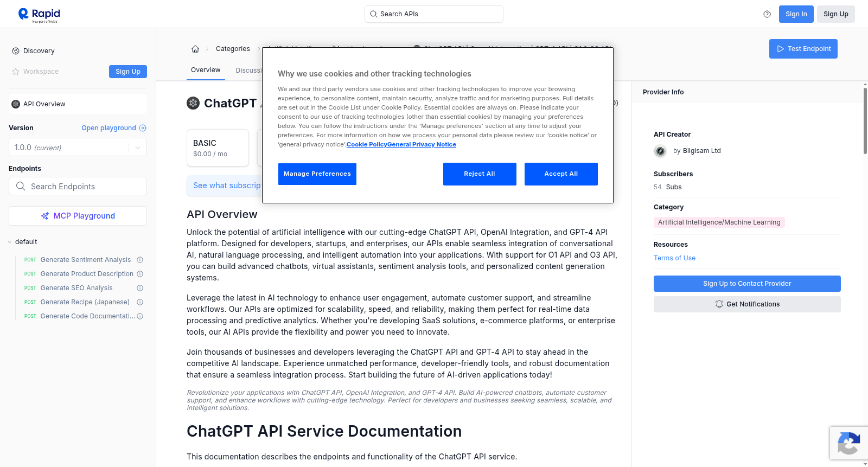Viewport: 868px width, 467px height.
Task: Select API Overview in the sidebar
Action: coord(78,104)
